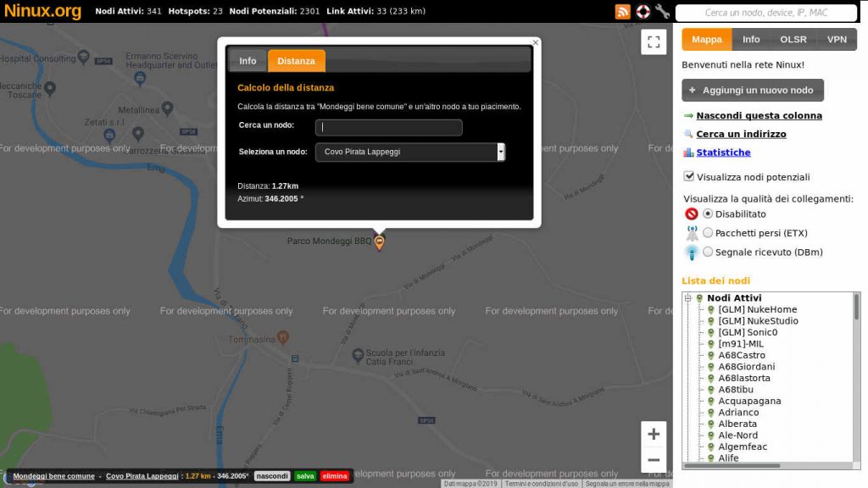Open the OLSR tab in sidebar

click(793, 40)
